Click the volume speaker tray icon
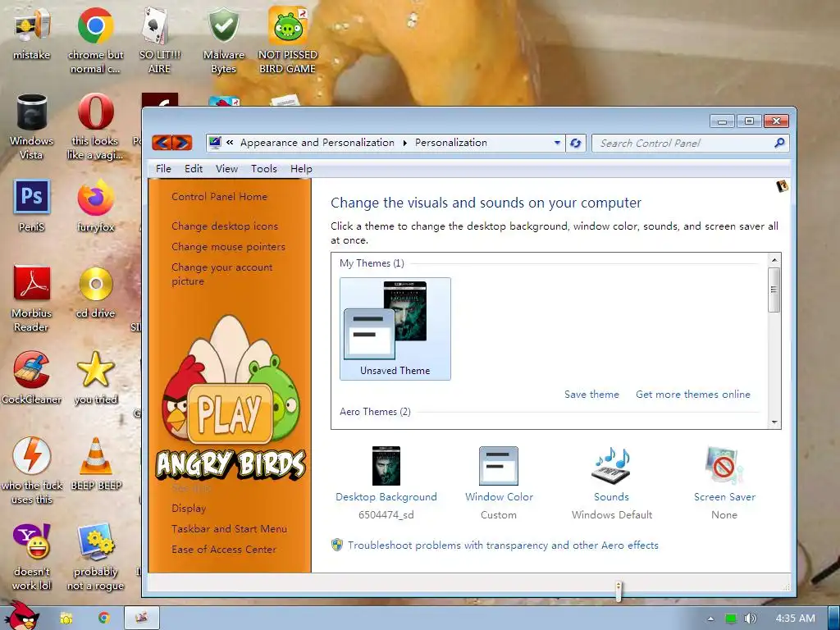The height and width of the screenshot is (630, 840). point(750,619)
